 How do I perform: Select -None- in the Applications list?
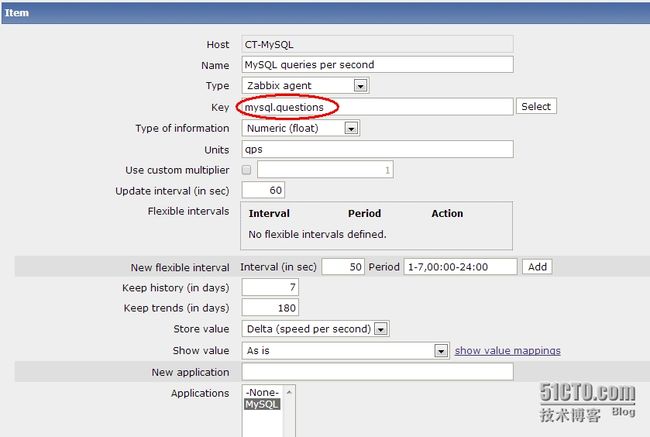[x=262, y=392]
